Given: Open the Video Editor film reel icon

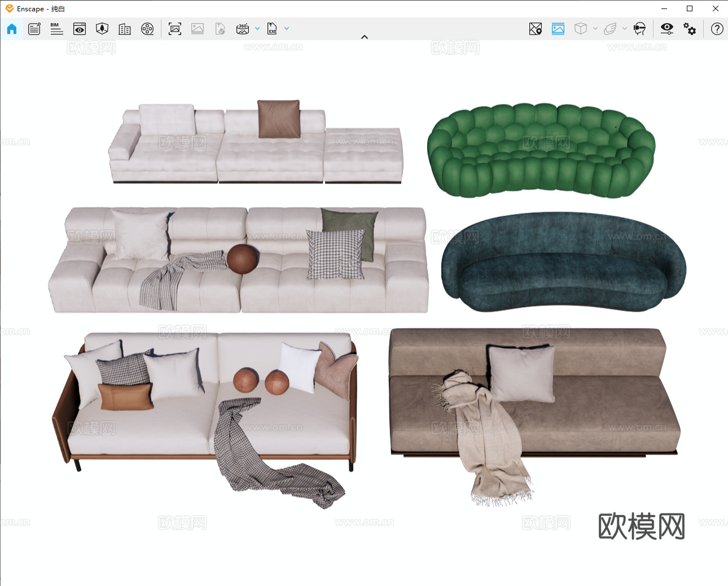Looking at the screenshot, I should coord(147,29).
